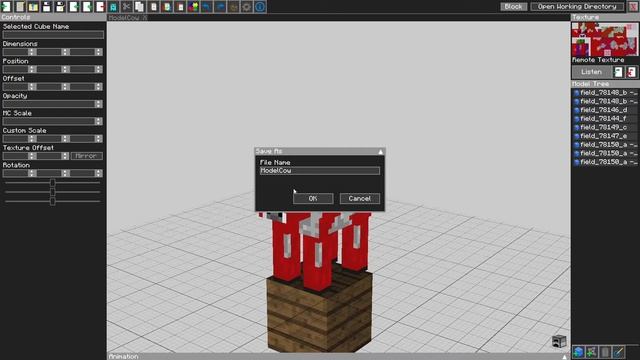Click the Add Group icon under Model Tree
This screenshot has width=640, height=360.
(591, 351)
